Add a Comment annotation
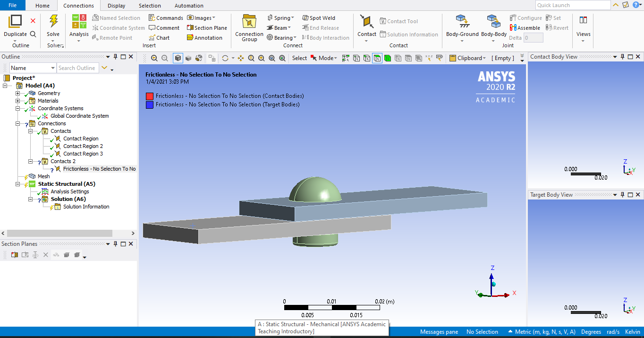Image resolution: width=644 pixels, height=338 pixels. coord(164,27)
